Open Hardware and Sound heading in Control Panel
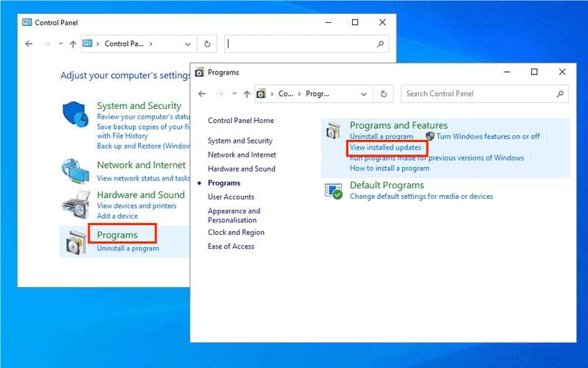This screenshot has width=588, height=368. (140, 195)
